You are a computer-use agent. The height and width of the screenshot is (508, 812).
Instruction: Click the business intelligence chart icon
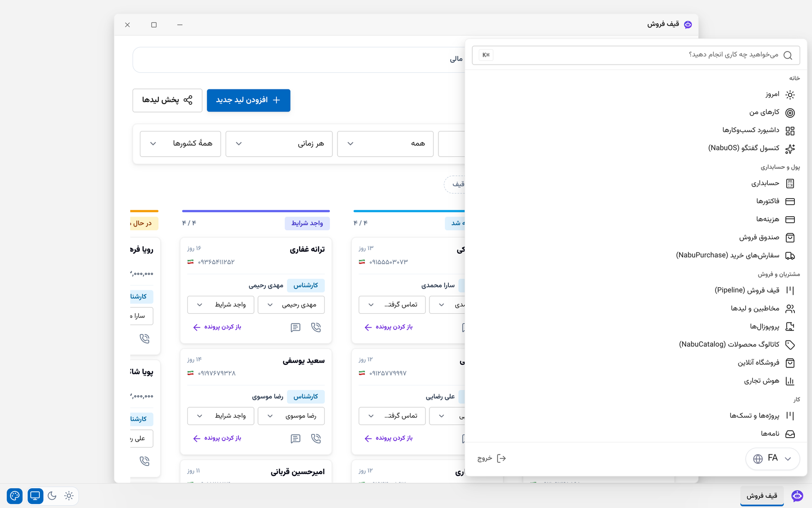tap(790, 381)
